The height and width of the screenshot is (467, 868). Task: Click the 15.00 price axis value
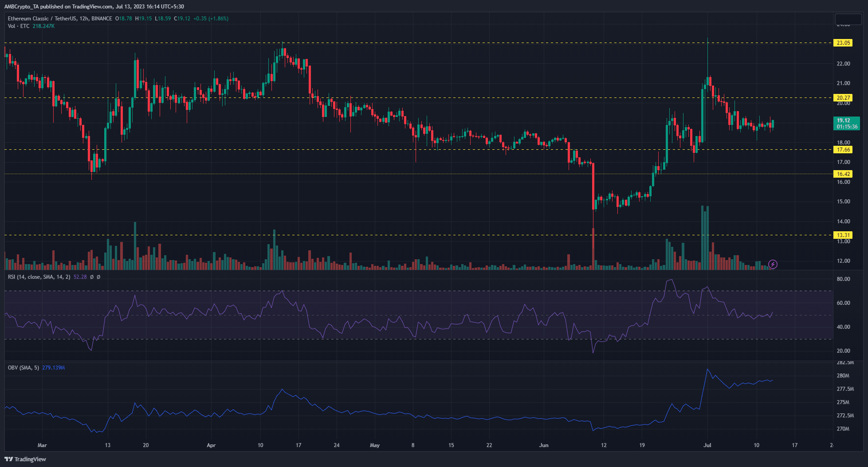[843, 202]
